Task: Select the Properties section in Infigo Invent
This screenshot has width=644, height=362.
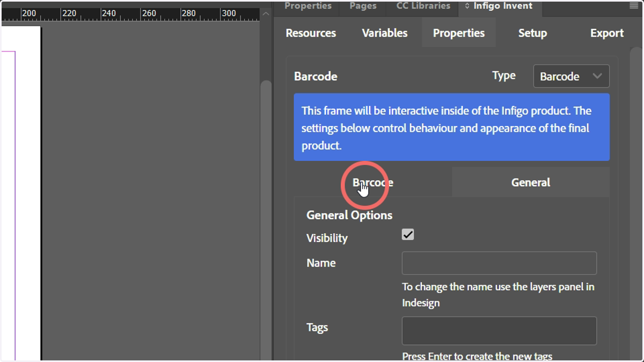Action: (x=459, y=33)
